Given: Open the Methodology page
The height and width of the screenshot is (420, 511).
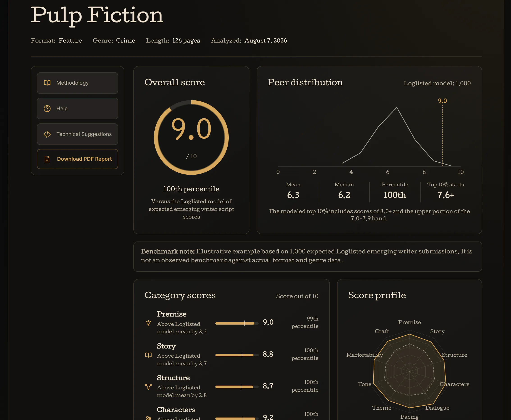Looking at the screenshot, I should pos(77,83).
